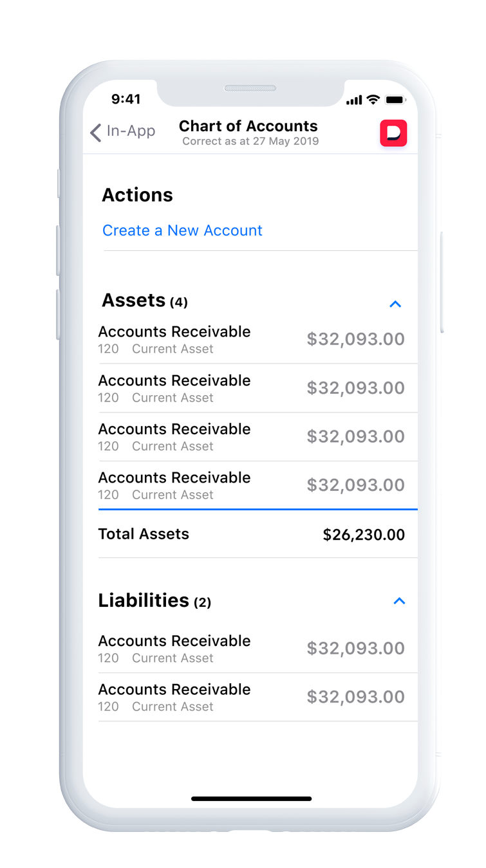Select the fourth Accounts Receivable row under Assets
The width and height of the screenshot is (486, 868).
pos(251,485)
